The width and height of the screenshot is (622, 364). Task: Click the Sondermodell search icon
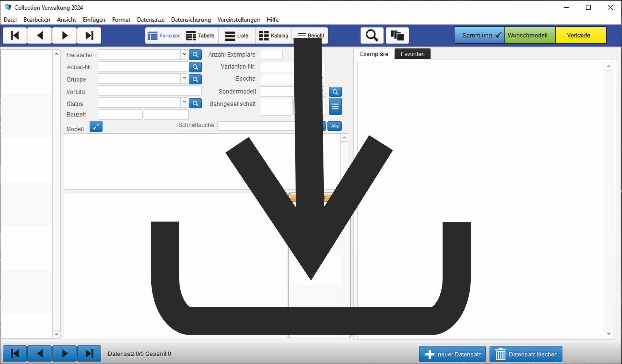335,92
